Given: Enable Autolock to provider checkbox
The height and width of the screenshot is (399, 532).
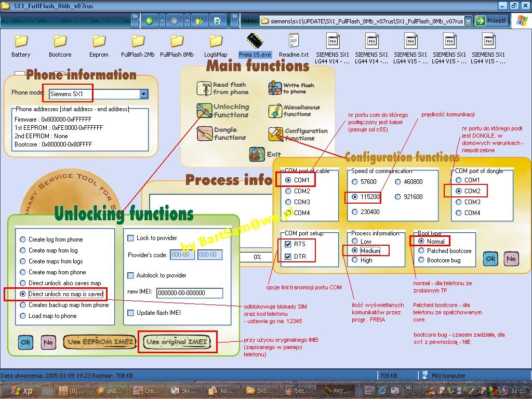Looking at the screenshot, I should click(x=130, y=275).
